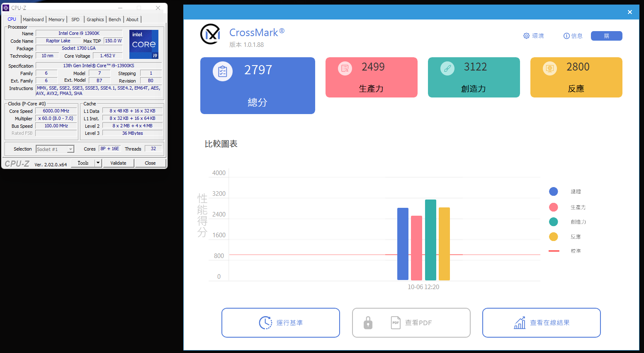Open the Tools dropdown arrow in CPU-Z
Viewport: 644px width, 353px height.
coord(98,163)
